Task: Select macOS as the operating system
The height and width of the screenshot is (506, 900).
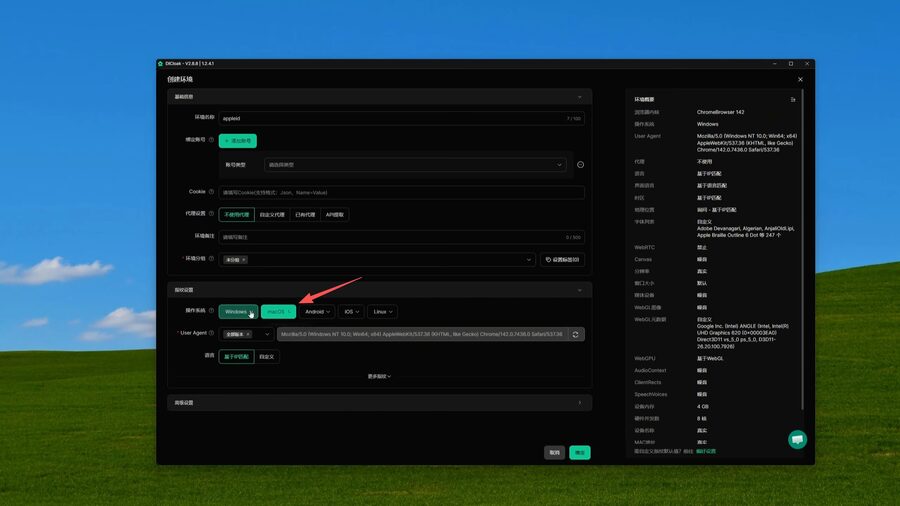Action: pos(278,312)
